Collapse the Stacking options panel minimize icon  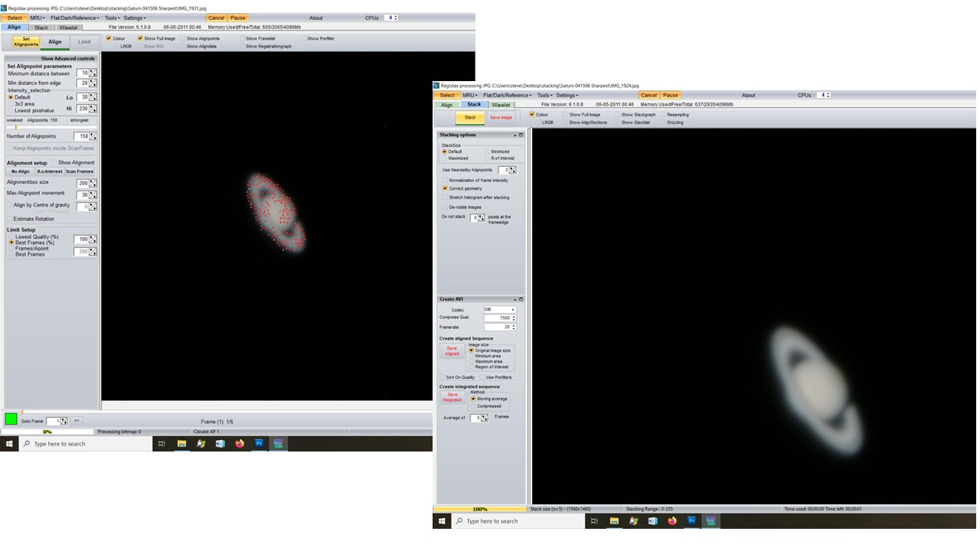click(x=514, y=135)
